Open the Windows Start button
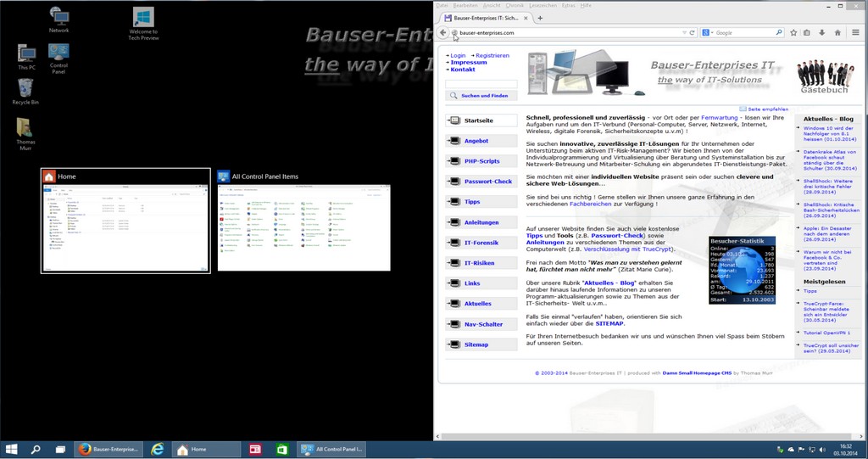The image size is (868, 459). [11, 450]
